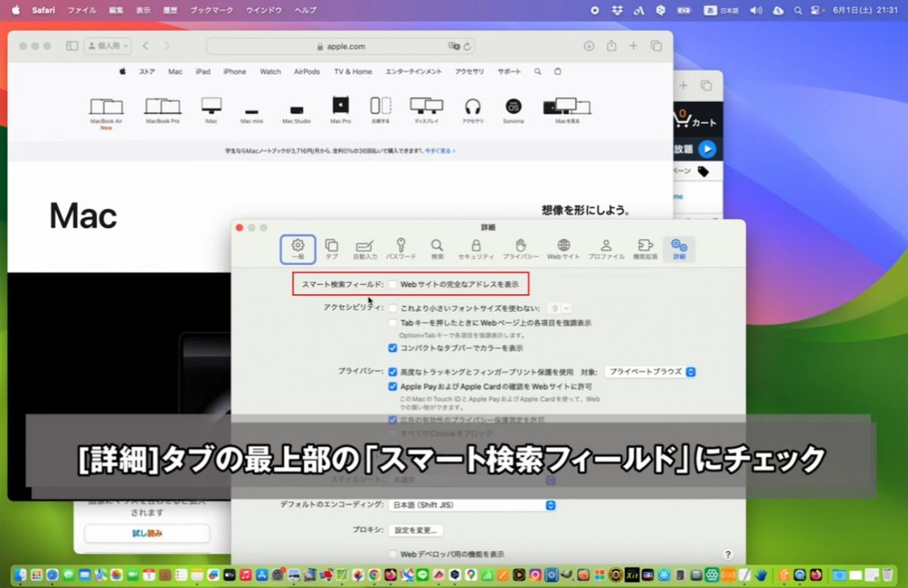This screenshot has width=908, height=588.
Task: Enable Webサイトの完全なアドレスを表示 checkbox
Action: coord(393,285)
